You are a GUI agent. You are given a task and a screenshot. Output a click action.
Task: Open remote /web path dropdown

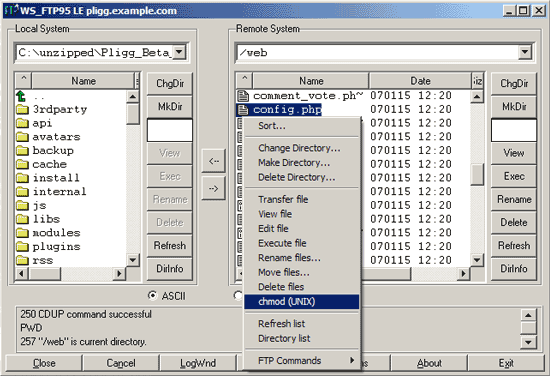point(525,53)
